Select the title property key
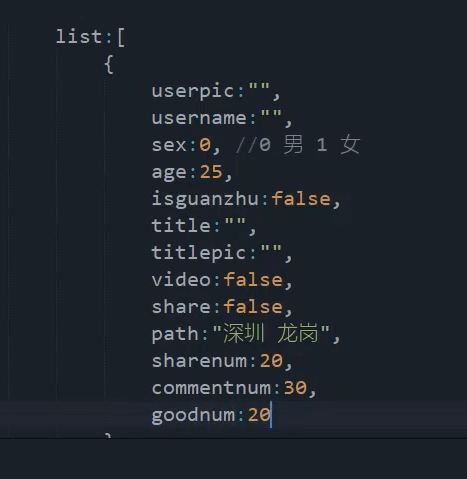This screenshot has width=467, height=479. pos(181,226)
